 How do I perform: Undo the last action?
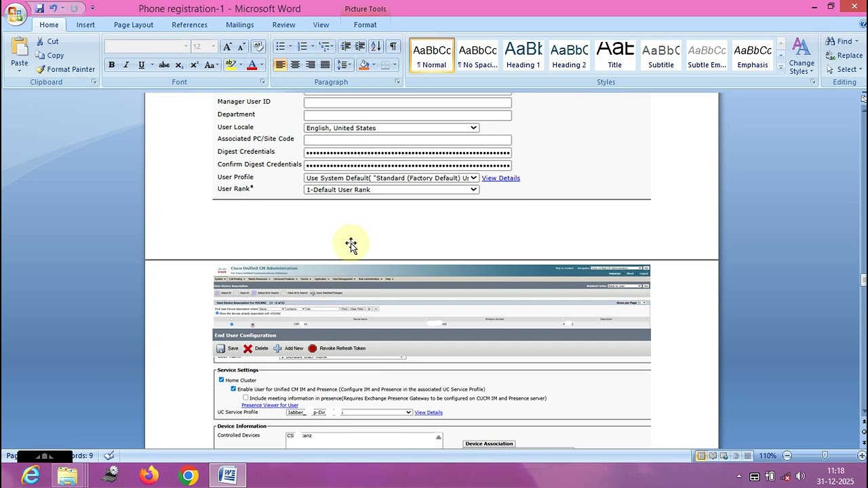(54, 9)
